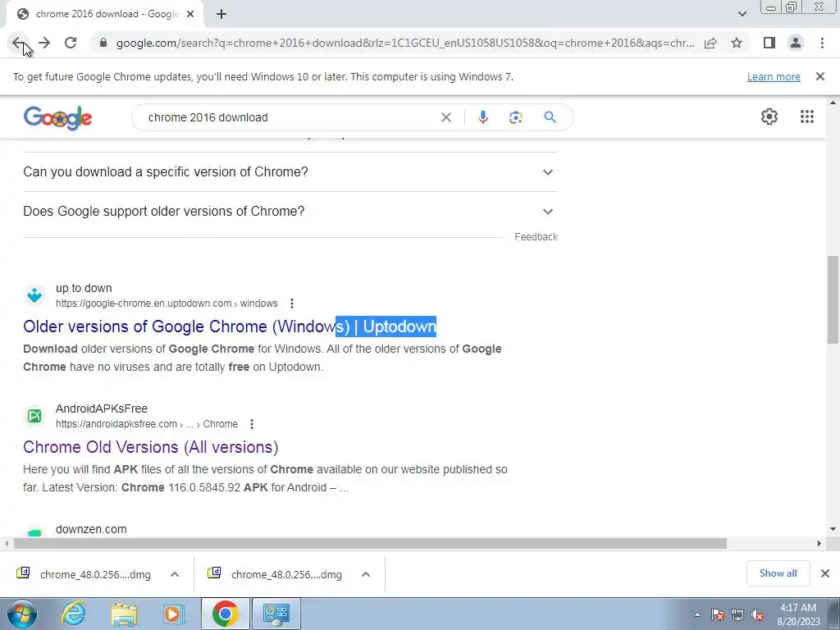This screenshot has height=630, width=840.
Task: Open the Chrome profile avatar menu
Action: (x=796, y=43)
